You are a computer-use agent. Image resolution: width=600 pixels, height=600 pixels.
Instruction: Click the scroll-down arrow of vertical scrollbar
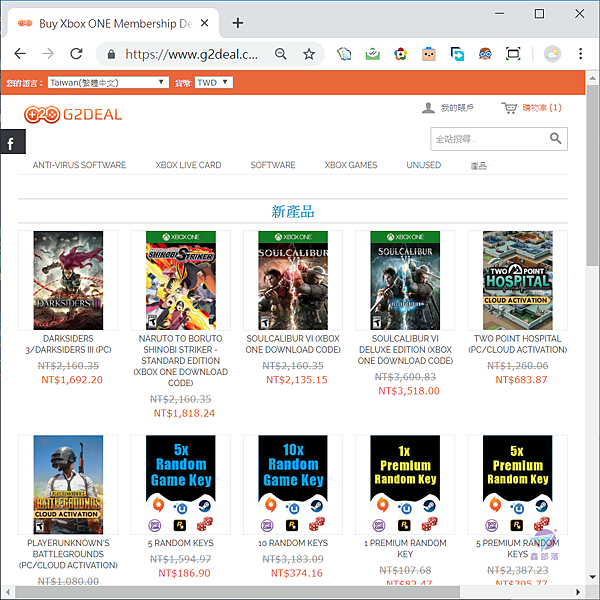592,576
